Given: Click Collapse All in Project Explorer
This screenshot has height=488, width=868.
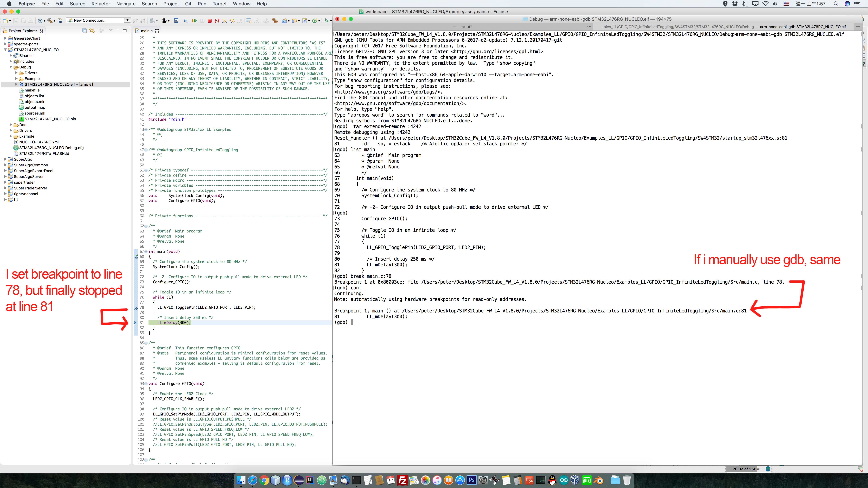Looking at the screenshot, I should (x=85, y=31).
